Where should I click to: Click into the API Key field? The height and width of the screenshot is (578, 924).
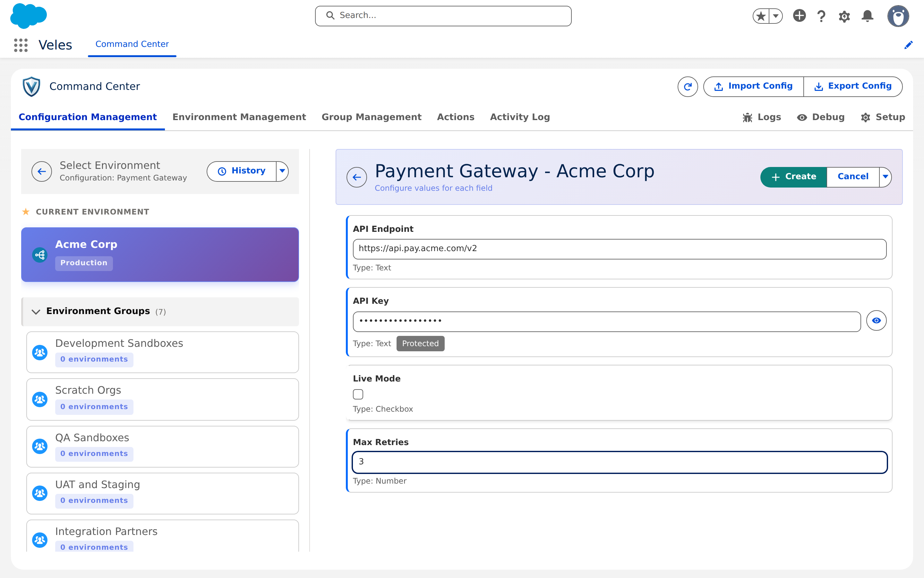coord(607,321)
